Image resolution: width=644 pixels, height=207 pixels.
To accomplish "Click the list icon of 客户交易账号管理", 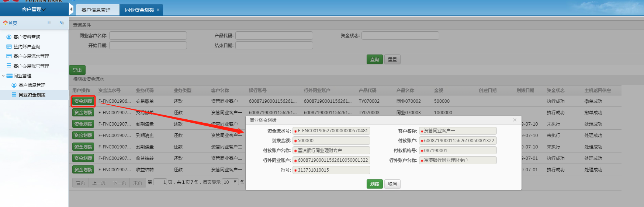I will tap(9, 66).
